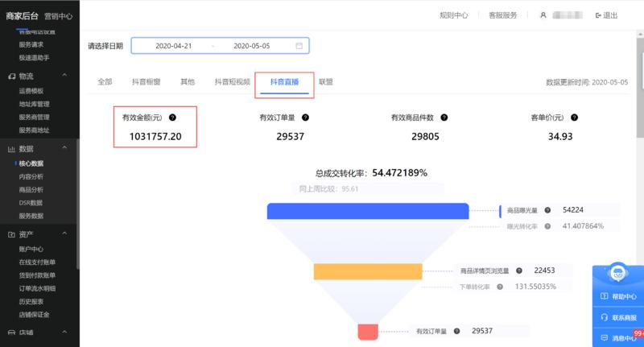Open 运费模板 in sidebar
This screenshot has height=347, width=644.
pos(31,91)
